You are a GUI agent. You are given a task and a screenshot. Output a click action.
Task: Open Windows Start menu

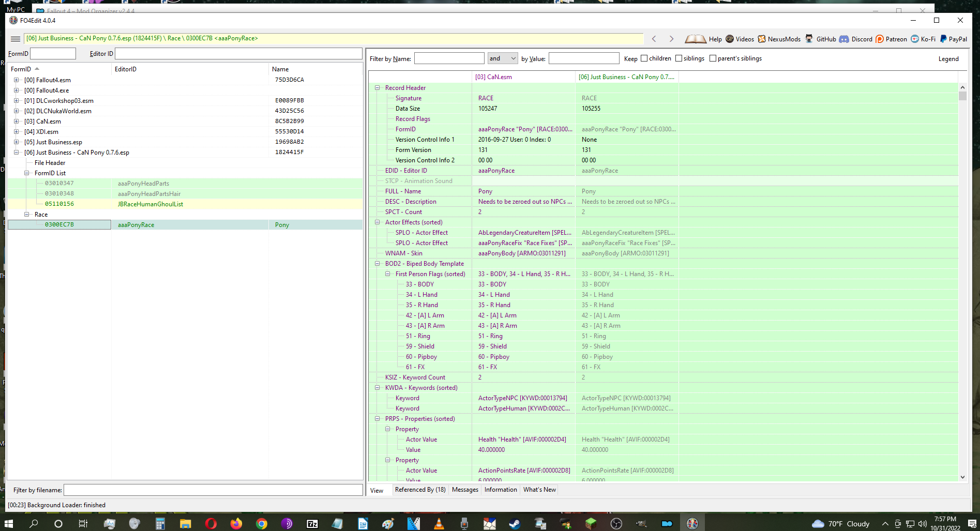[8, 524]
